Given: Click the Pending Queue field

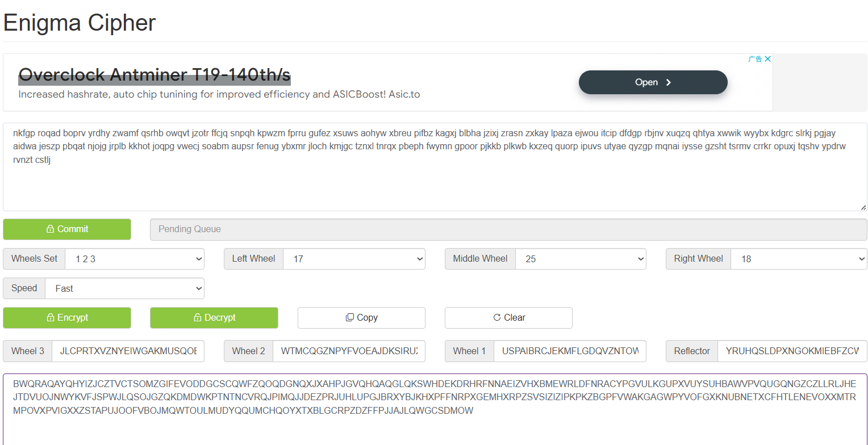Looking at the screenshot, I should pyautogui.click(x=508, y=229).
